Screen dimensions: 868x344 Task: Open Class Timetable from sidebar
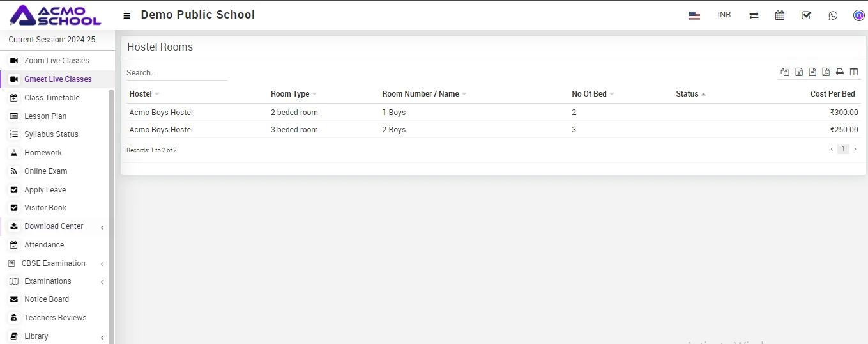[x=52, y=98]
